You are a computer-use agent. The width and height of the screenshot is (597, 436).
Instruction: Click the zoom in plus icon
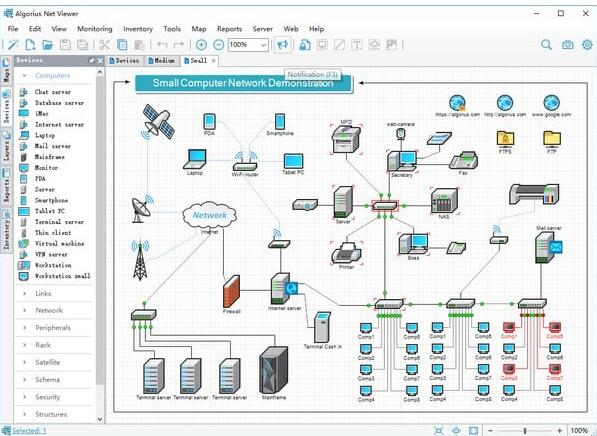[201, 45]
